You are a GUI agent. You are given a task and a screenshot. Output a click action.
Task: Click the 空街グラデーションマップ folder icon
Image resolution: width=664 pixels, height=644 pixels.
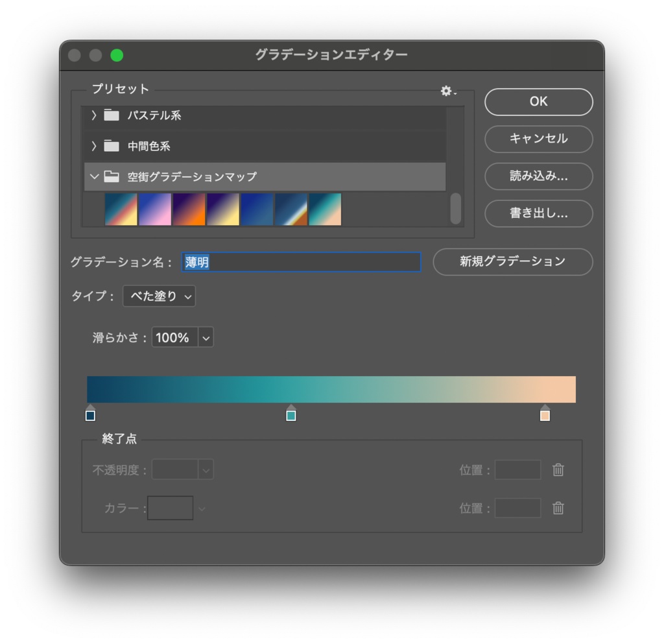click(x=112, y=176)
